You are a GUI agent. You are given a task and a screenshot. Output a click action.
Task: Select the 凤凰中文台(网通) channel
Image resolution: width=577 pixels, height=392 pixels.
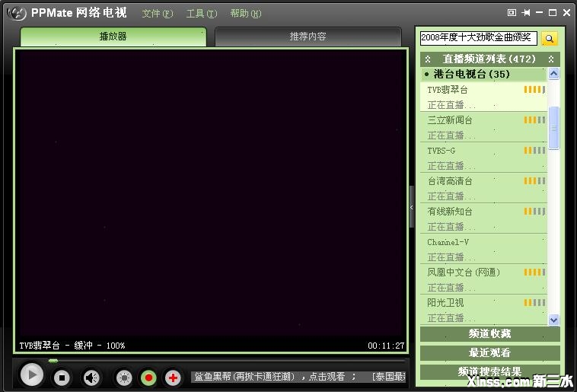point(483,279)
